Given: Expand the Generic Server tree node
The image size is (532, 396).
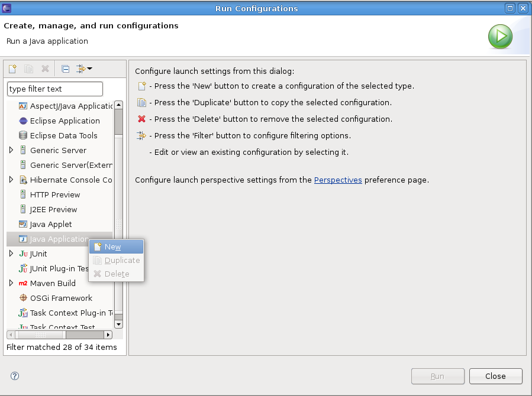Looking at the screenshot, I should (11, 150).
